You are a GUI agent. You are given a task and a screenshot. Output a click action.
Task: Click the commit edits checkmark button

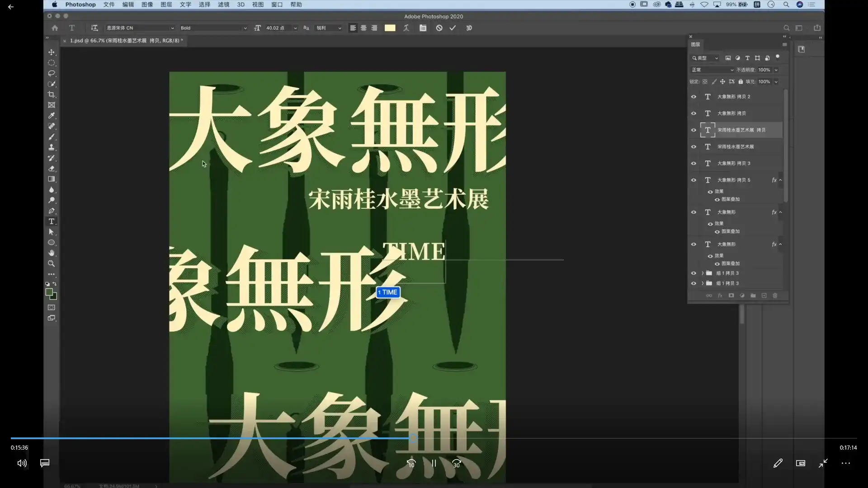(x=453, y=28)
